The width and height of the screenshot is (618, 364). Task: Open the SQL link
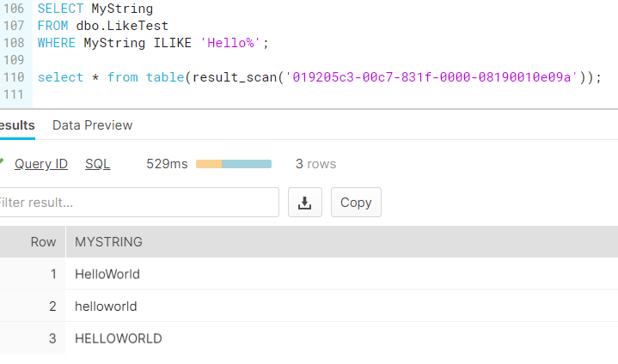pyautogui.click(x=97, y=164)
